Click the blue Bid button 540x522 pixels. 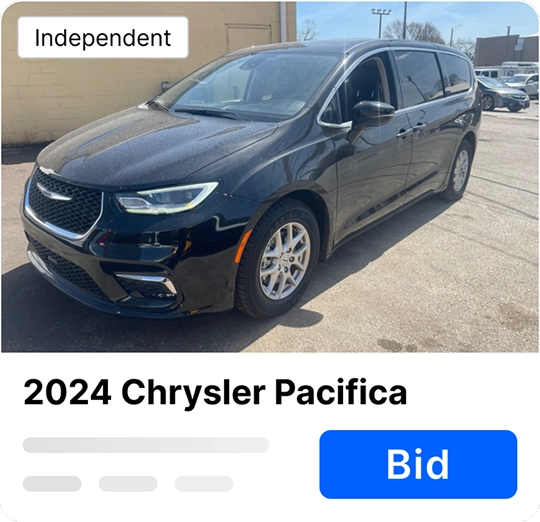coord(418,464)
